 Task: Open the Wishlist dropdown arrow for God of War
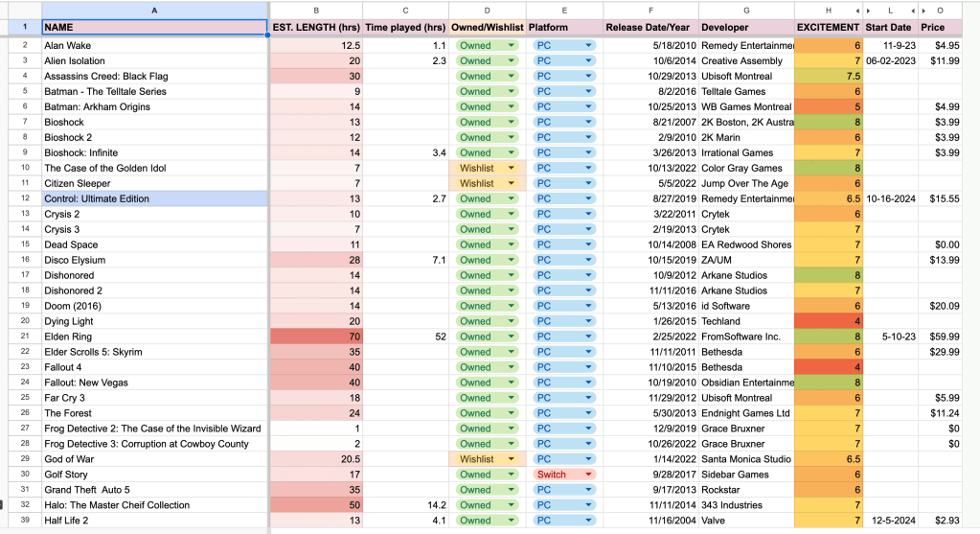click(x=512, y=459)
